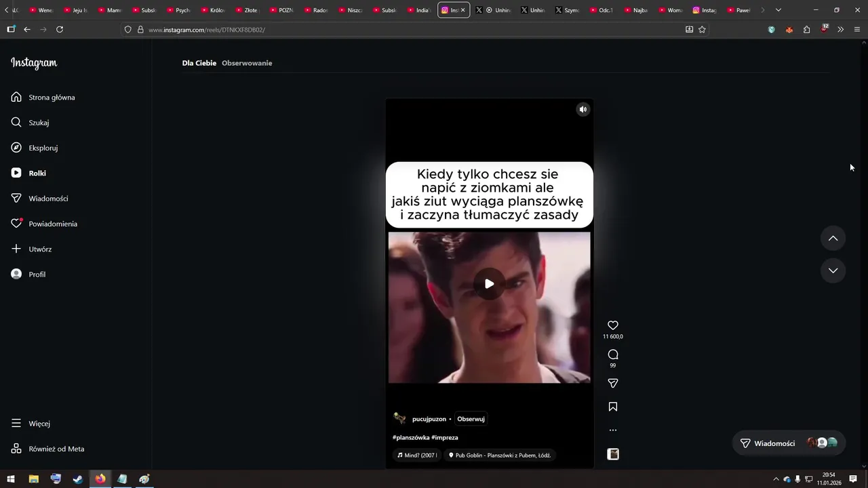Image resolution: width=868 pixels, height=488 pixels.
Task: Open File Explorer from taskbar
Action: coord(33,479)
